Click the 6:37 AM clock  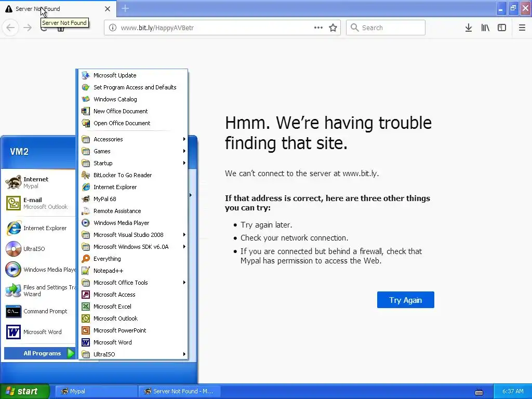[513, 391]
